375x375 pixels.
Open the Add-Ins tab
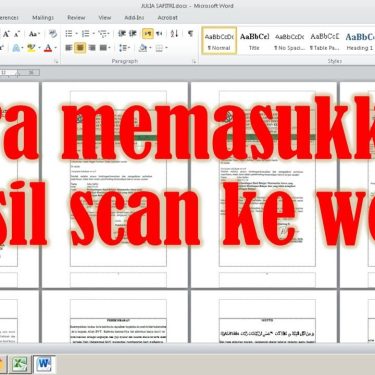click(134, 18)
